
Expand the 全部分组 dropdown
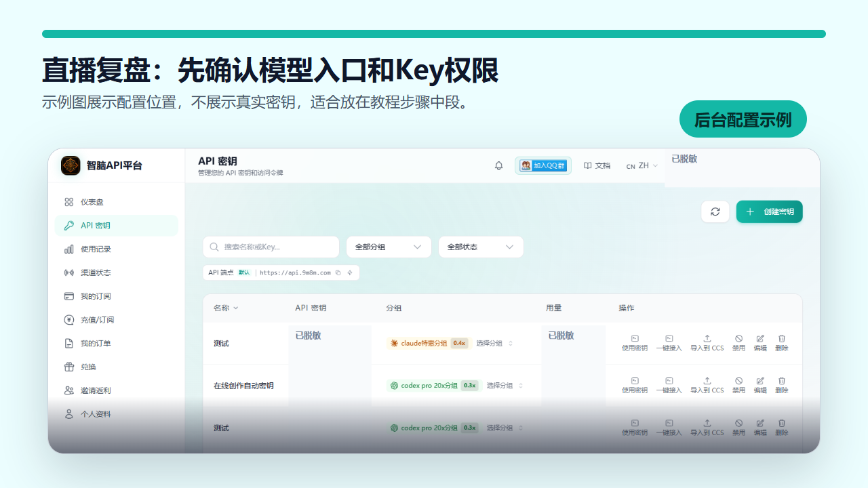[389, 247]
